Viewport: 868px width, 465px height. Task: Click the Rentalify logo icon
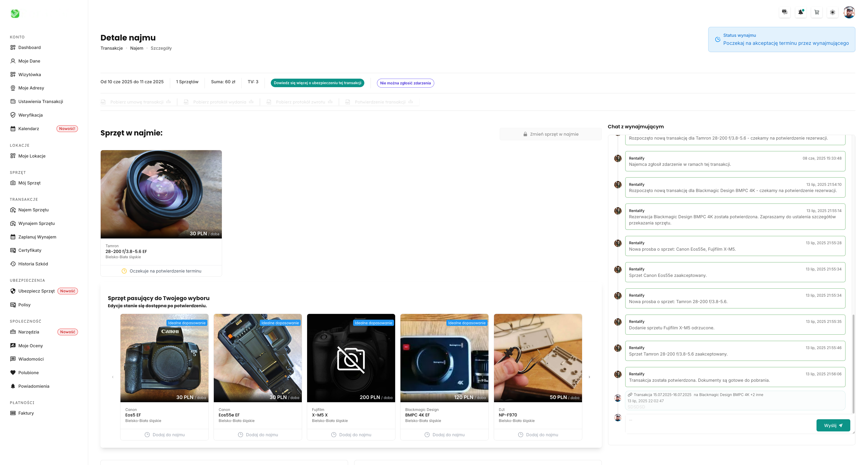[15, 14]
